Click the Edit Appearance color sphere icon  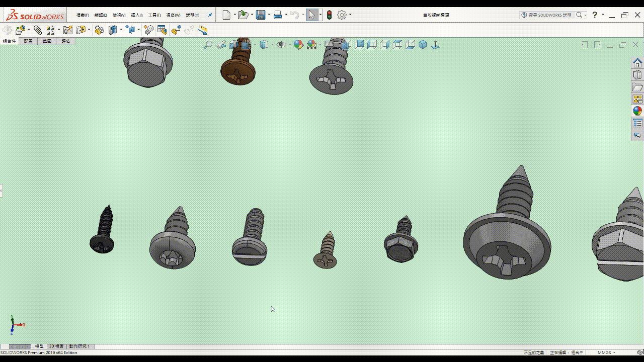pos(298,45)
